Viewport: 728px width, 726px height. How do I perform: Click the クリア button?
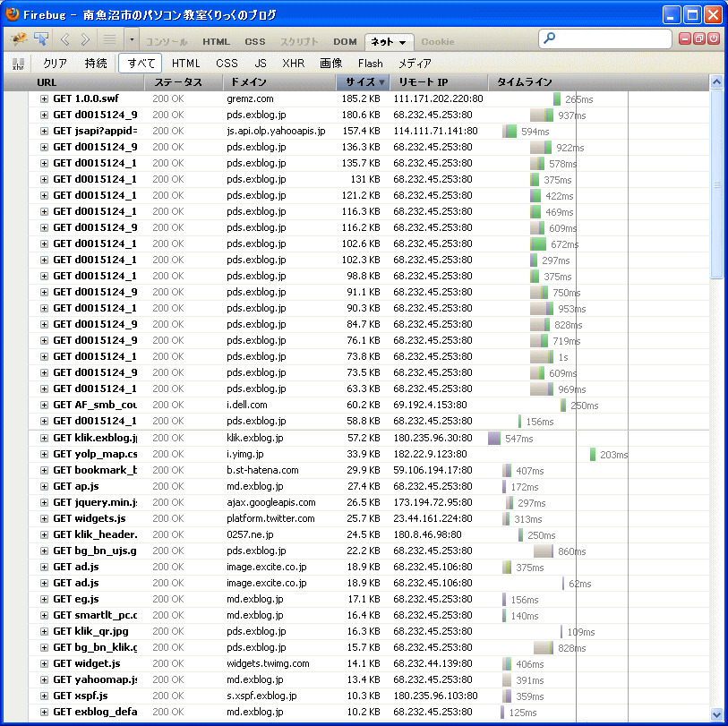click(56, 64)
